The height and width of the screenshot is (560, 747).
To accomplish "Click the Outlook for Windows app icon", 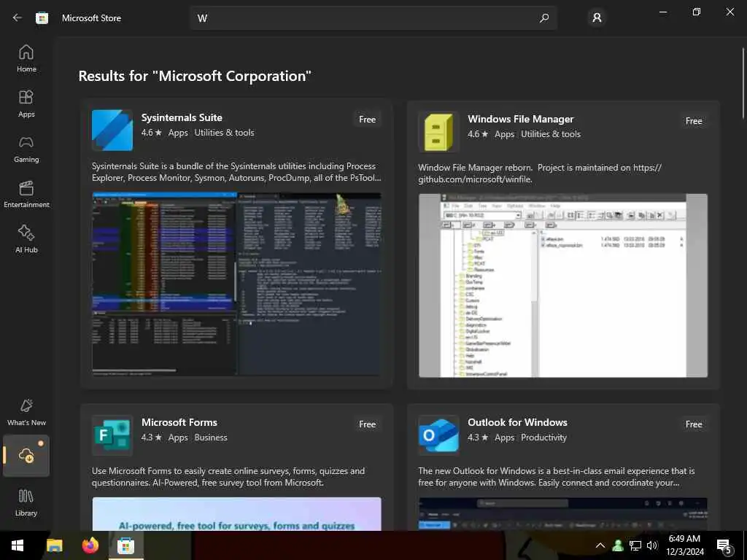I will pyautogui.click(x=438, y=435).
